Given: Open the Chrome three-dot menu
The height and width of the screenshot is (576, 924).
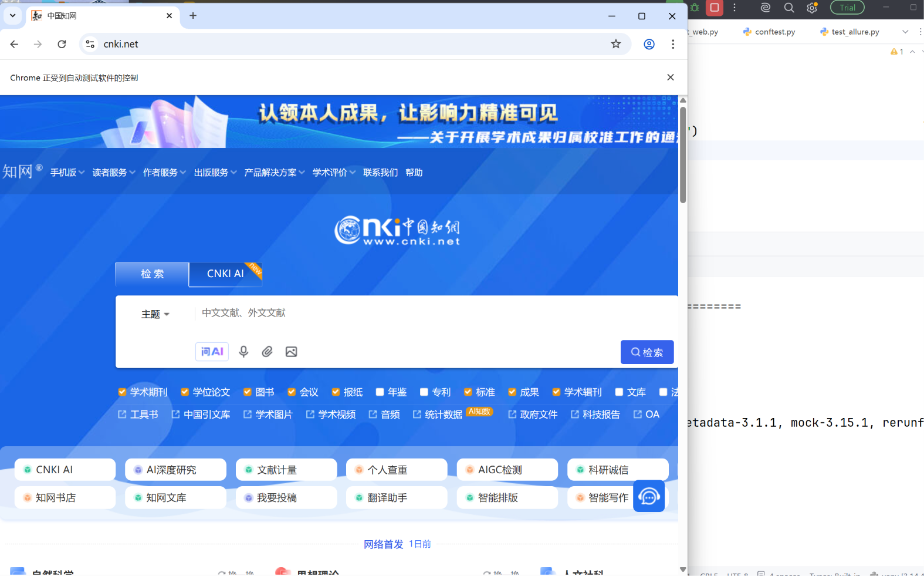Looking at the screenshot, I should (673, 44).
